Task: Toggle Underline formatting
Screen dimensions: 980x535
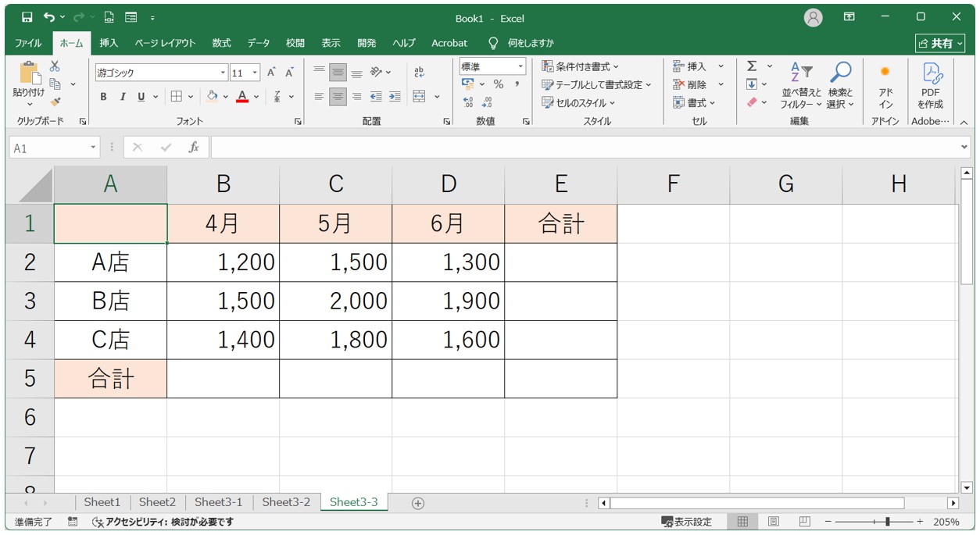Action: [141, 97]
